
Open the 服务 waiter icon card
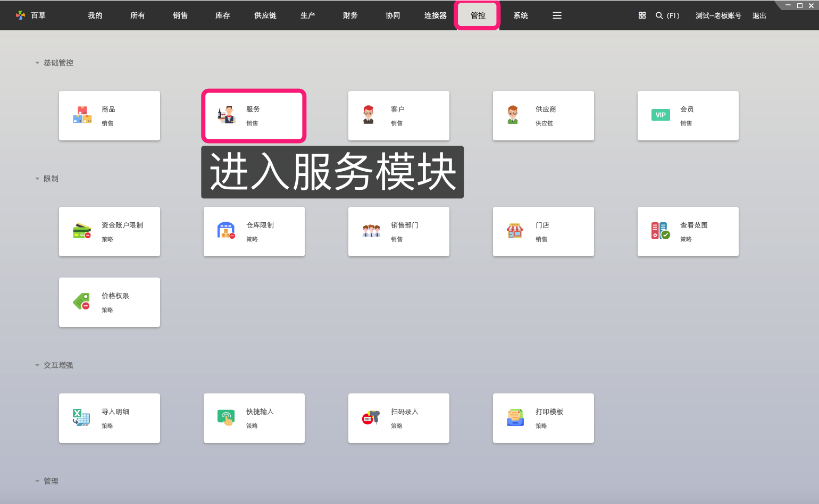pyautogui.click(x=227, y=115)
